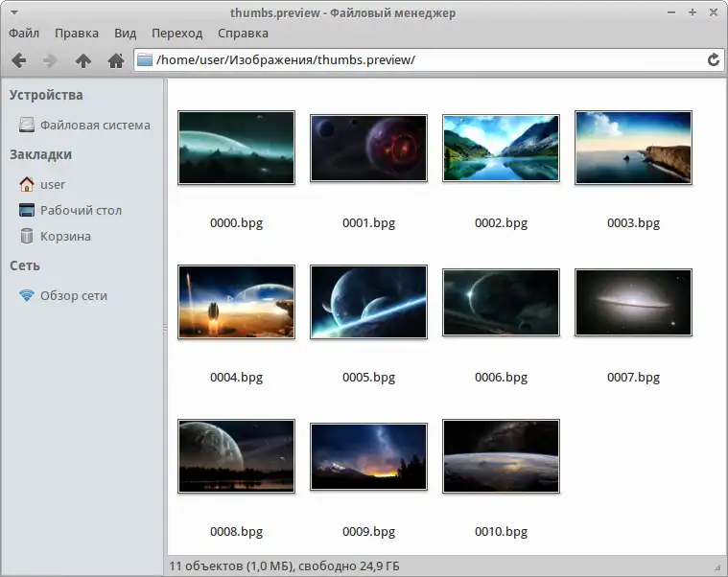Open the Вид menu
The width and height of the screenshot is (728, 577).
click(126, 34)
